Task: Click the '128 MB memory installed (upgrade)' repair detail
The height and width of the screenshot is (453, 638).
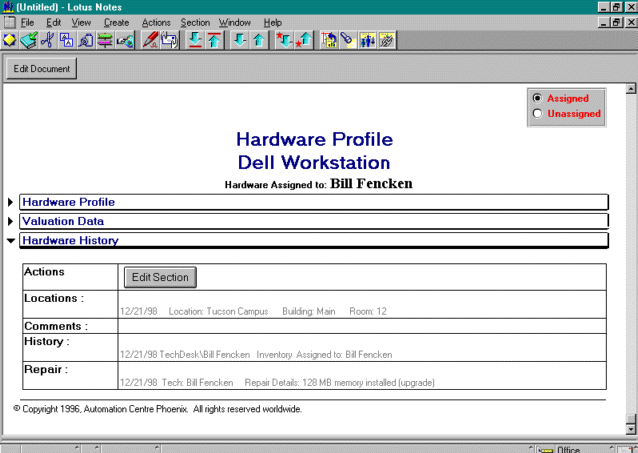Action: coord(368,383)
